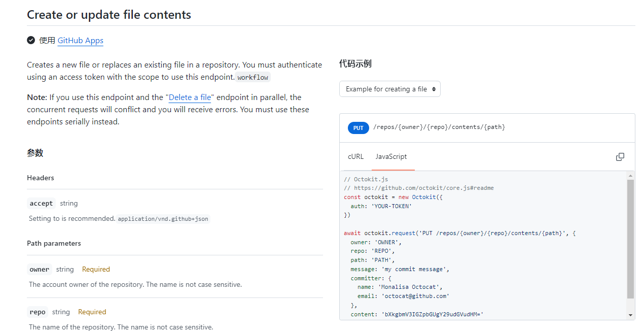Click the repo path parameter name
Viewport: 644px width, 331px height.
click(38, 312)
